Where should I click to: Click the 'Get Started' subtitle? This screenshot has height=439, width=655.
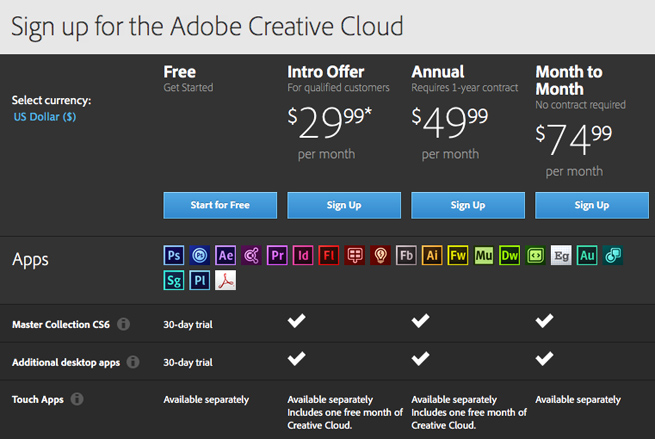(x=188, y=88)
